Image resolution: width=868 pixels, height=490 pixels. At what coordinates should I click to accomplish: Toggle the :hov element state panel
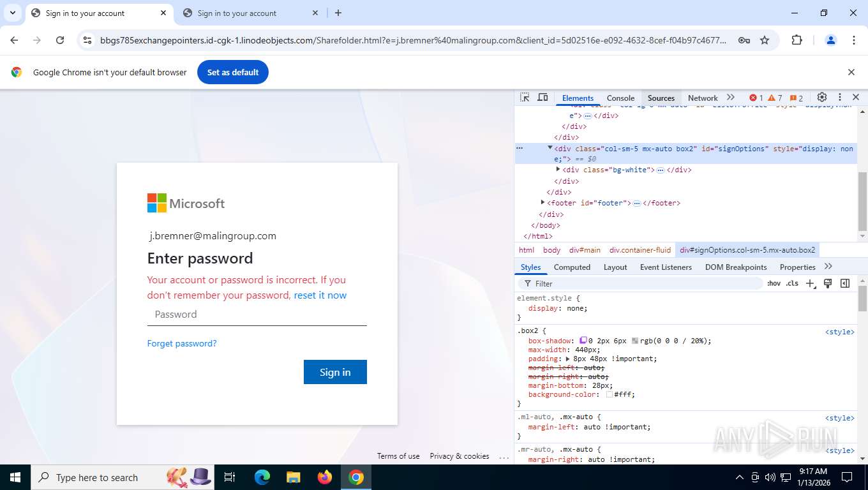click(x=774, y=283)
